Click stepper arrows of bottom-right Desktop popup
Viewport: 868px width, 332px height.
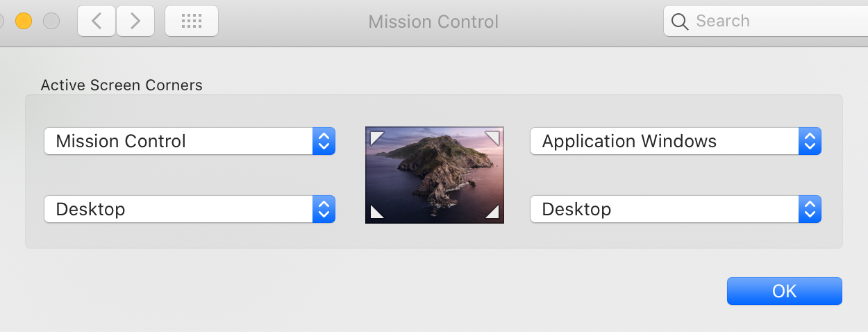click(810, 209)
